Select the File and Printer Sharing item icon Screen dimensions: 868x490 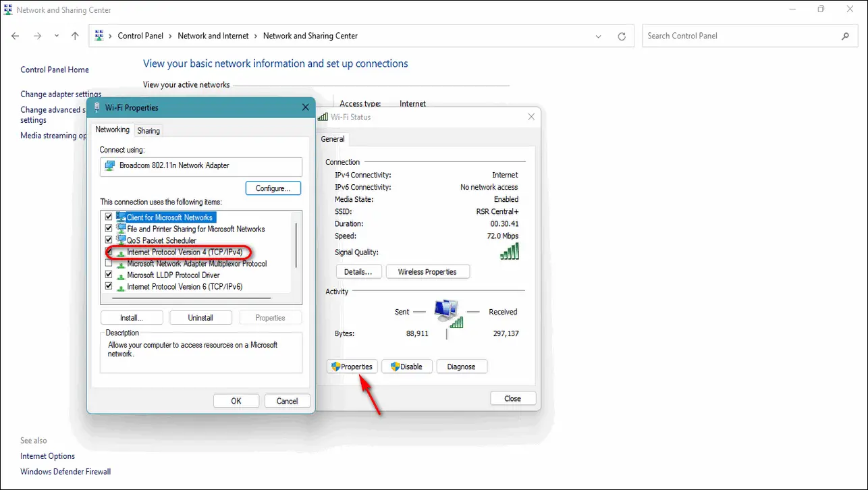point(121,229)
